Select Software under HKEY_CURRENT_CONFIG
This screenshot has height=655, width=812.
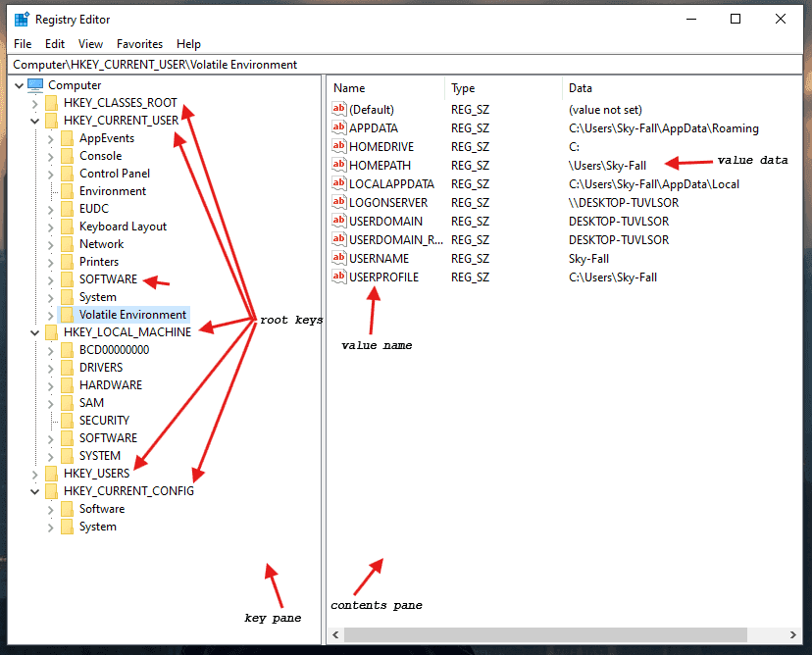click(102, 509)
